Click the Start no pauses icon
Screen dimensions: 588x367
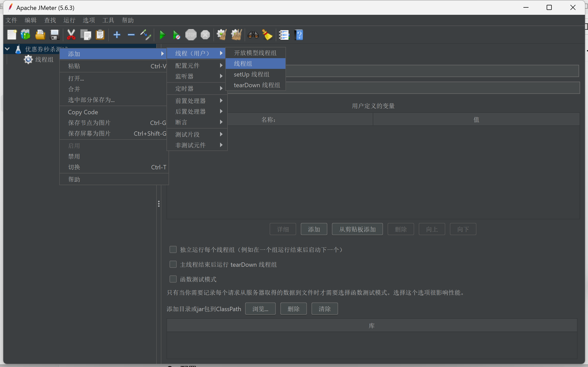(x=176, y=35)
